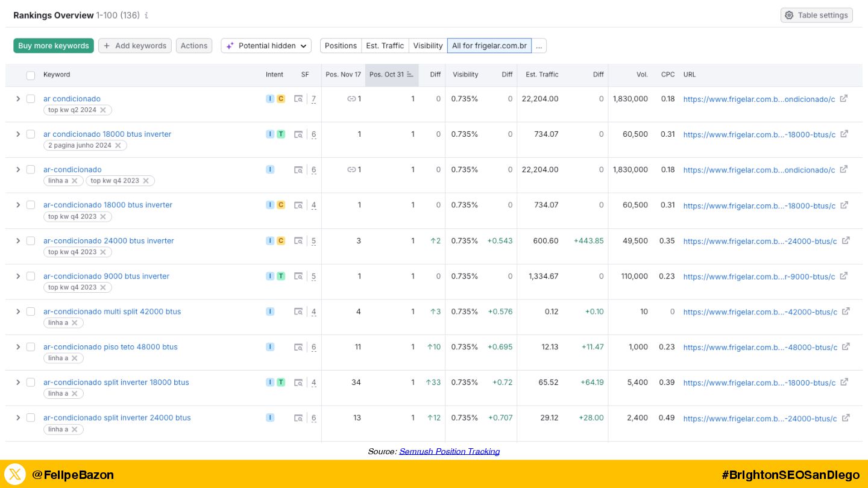Toggle the select-all checkbox in table header

point(31,75)
